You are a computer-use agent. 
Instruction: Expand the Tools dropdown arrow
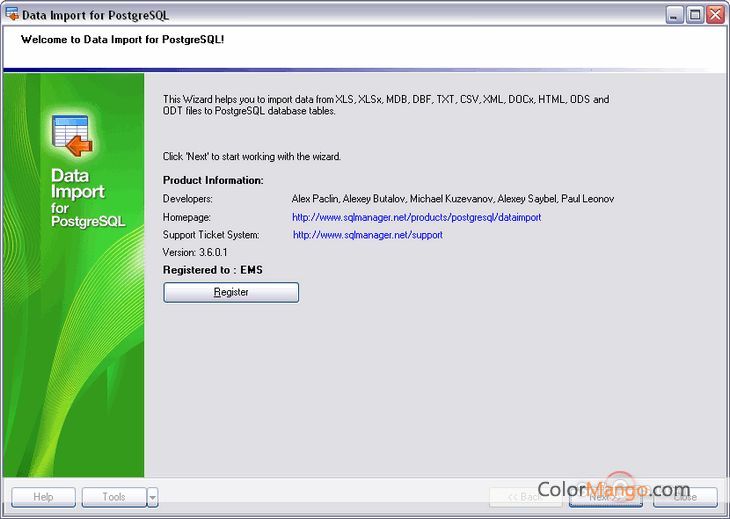tap(153, 497)
